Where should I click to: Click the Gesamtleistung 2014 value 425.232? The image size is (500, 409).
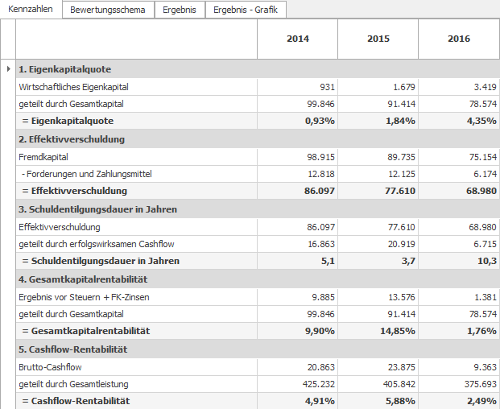point(319,384)
